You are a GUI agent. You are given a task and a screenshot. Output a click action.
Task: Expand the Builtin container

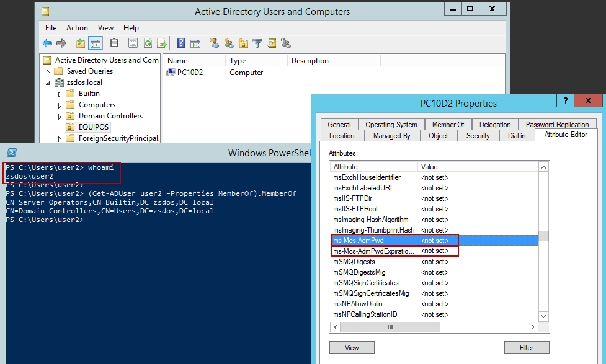(60, 94)
